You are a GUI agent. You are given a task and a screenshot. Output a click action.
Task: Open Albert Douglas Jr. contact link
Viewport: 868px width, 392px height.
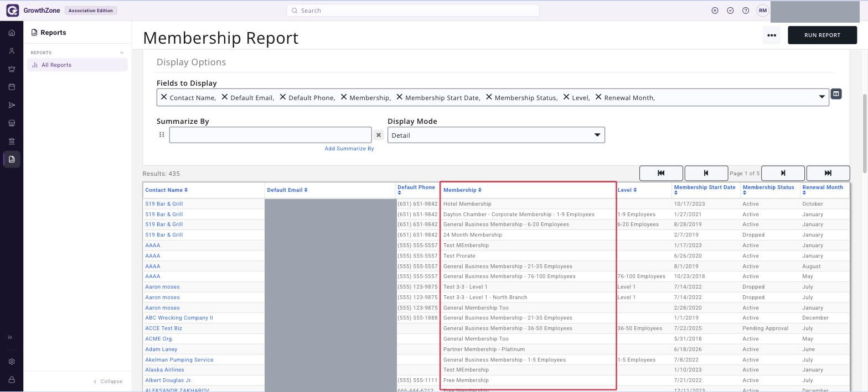168,380
